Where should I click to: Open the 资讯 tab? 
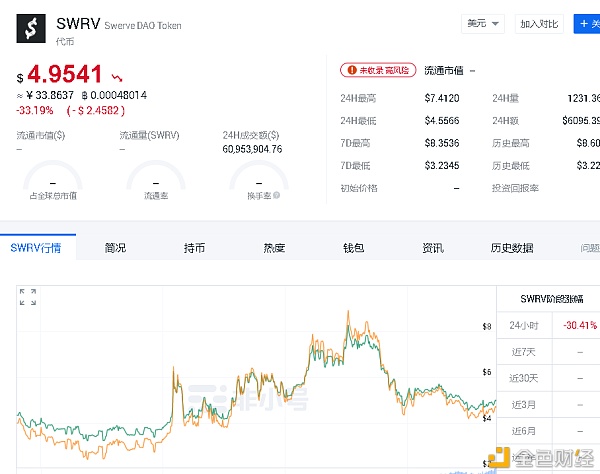click(x=433, y=248)
